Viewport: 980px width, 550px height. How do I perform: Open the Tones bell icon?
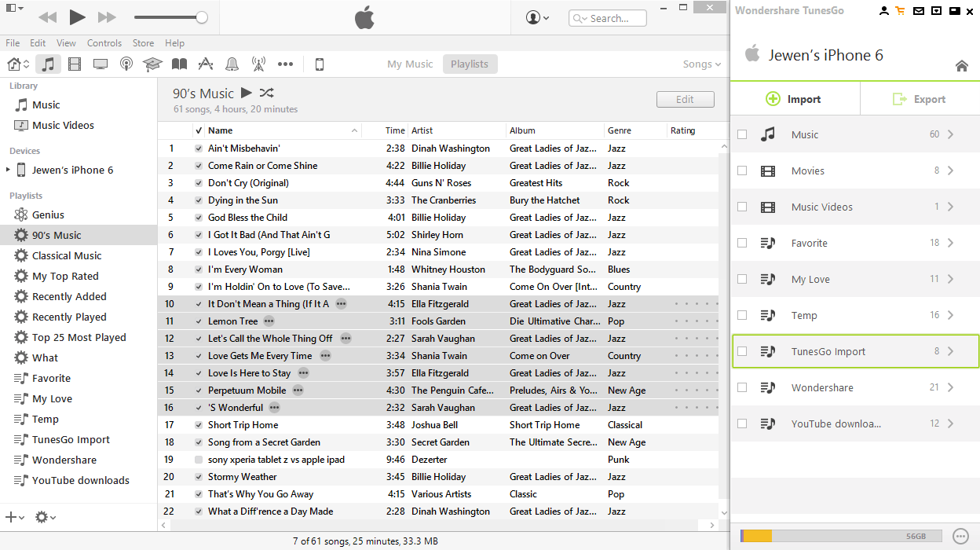coord(232,64)
